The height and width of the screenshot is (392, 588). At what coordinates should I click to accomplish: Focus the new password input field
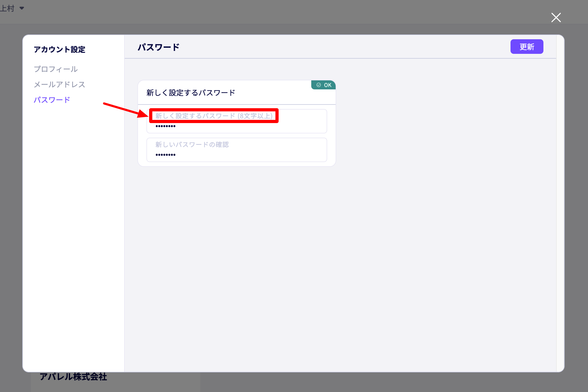(237, 121)
